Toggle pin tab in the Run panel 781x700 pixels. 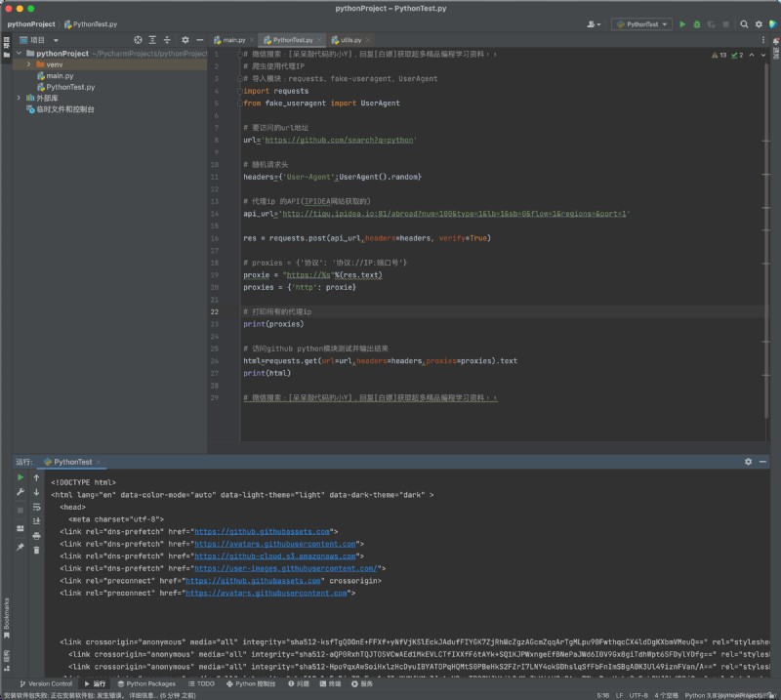[x=21, y=547]
